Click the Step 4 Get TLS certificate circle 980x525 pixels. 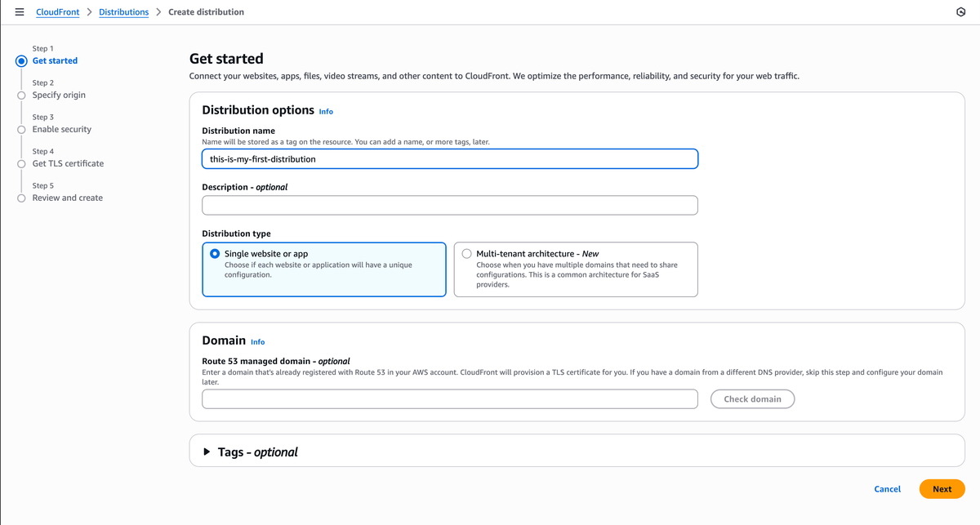coord(21,163)
